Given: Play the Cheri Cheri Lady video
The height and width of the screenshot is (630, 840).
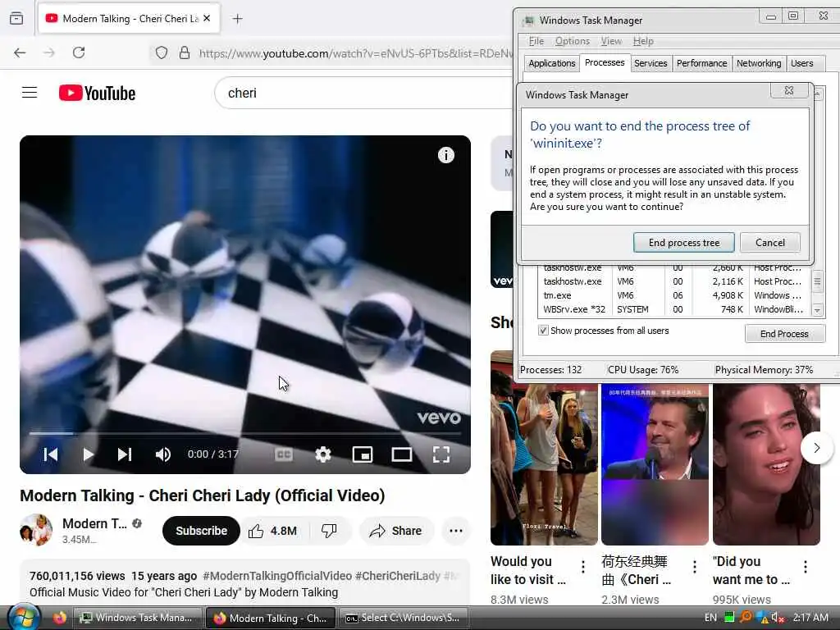Looking at the screenshot, I should 89,454.
